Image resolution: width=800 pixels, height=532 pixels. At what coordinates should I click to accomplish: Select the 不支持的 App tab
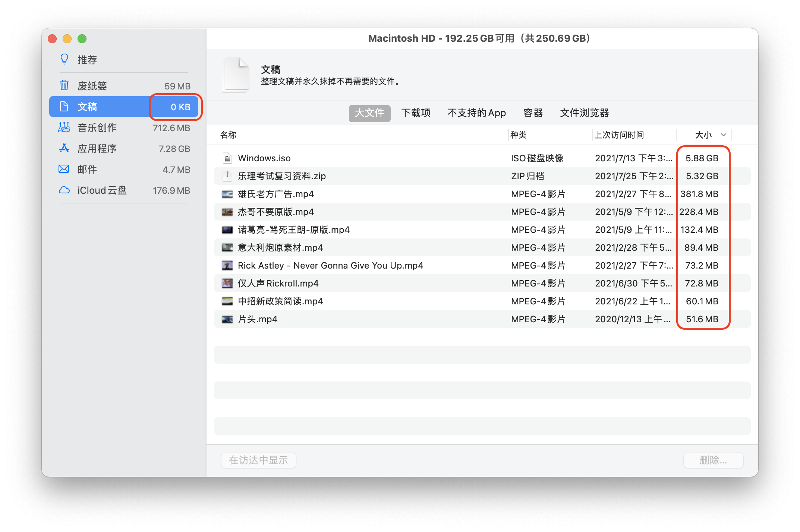click(x=476, y=113)
